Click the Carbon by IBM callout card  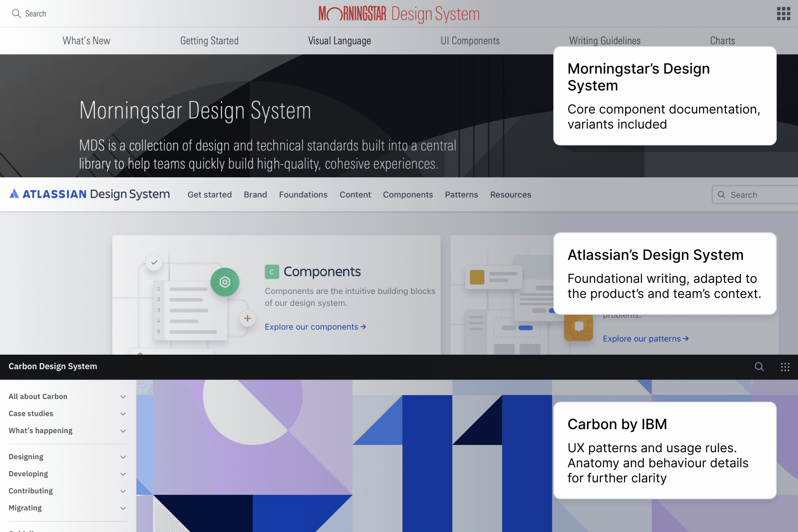coord(665,450)
